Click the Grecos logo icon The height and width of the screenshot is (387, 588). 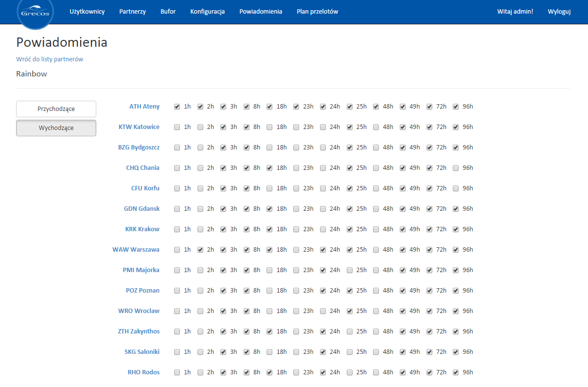point(35,12)
